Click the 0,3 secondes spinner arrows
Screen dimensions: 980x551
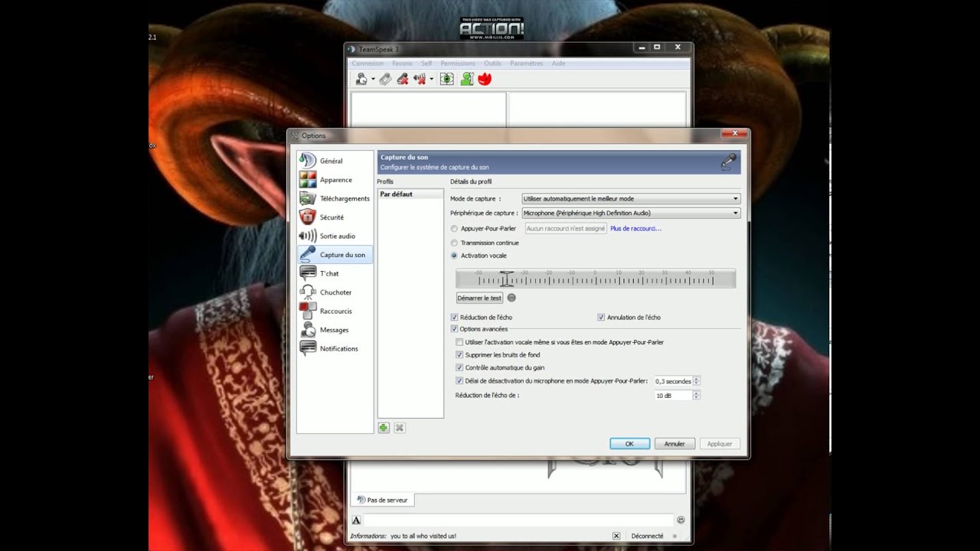(696, 381)
